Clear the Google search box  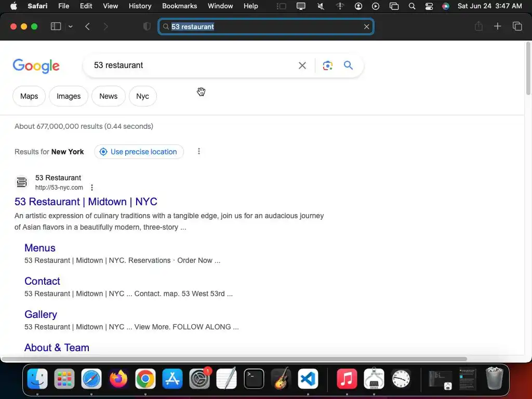click(302, 65)
